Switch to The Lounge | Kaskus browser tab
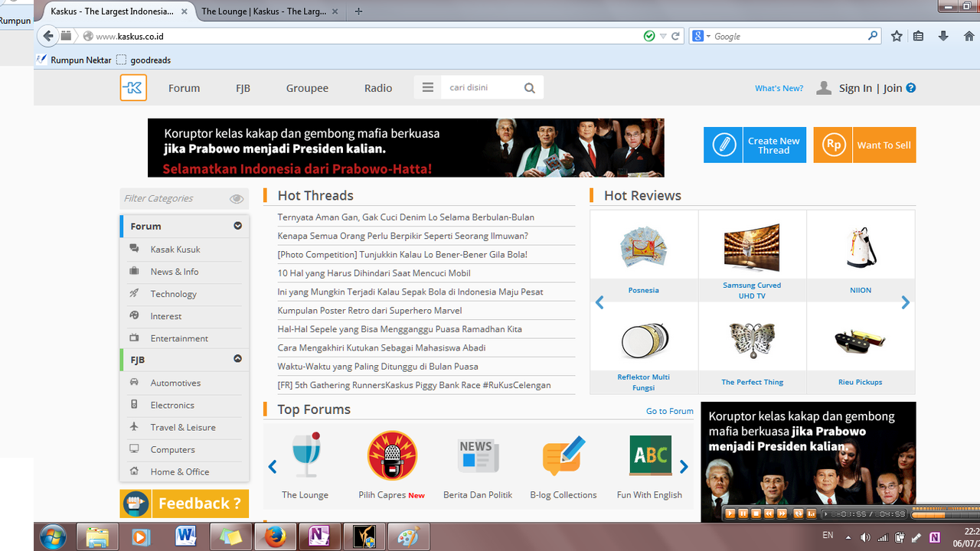This screenshot has height=551, width=980. point(264,11)
